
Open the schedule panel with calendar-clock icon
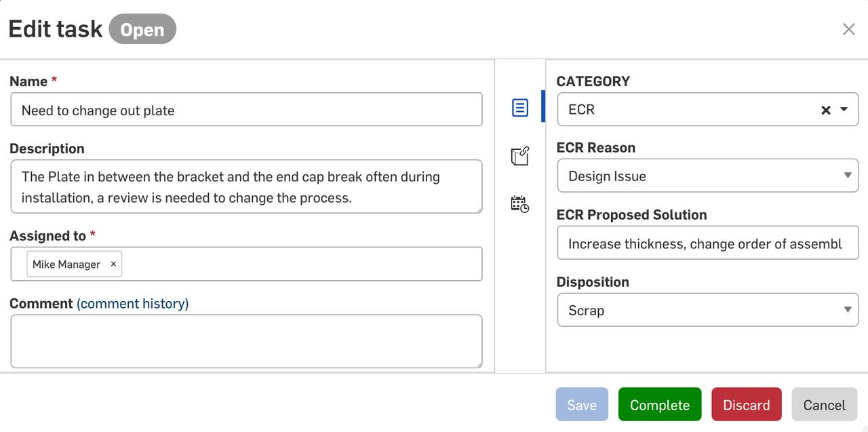click(x=520, y=203)
